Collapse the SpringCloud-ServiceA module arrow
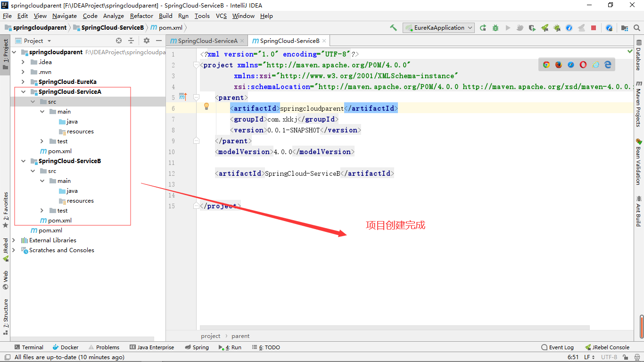The width and height of the screenshot is (644, 362). tap(23, 92)
